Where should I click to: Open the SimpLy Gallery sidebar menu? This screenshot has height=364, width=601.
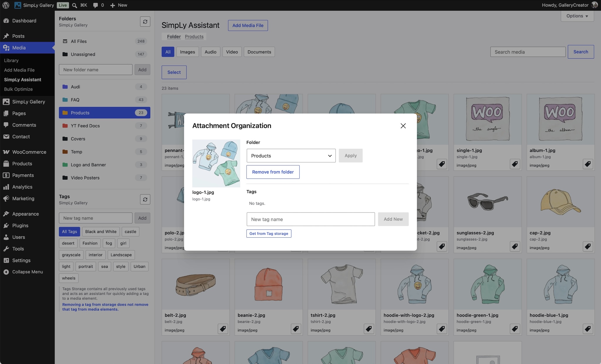(x=27, y=102)
